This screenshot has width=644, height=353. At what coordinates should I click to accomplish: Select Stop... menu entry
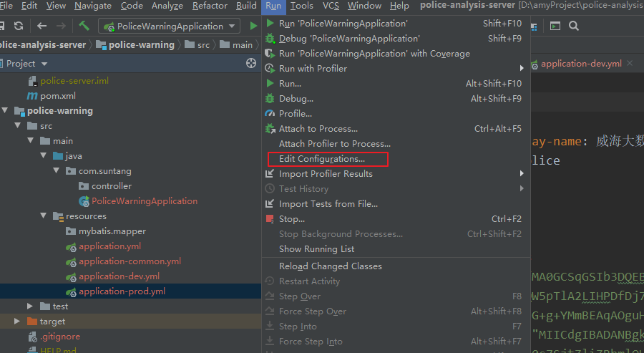pyautogui.click(x=395, y=219)
